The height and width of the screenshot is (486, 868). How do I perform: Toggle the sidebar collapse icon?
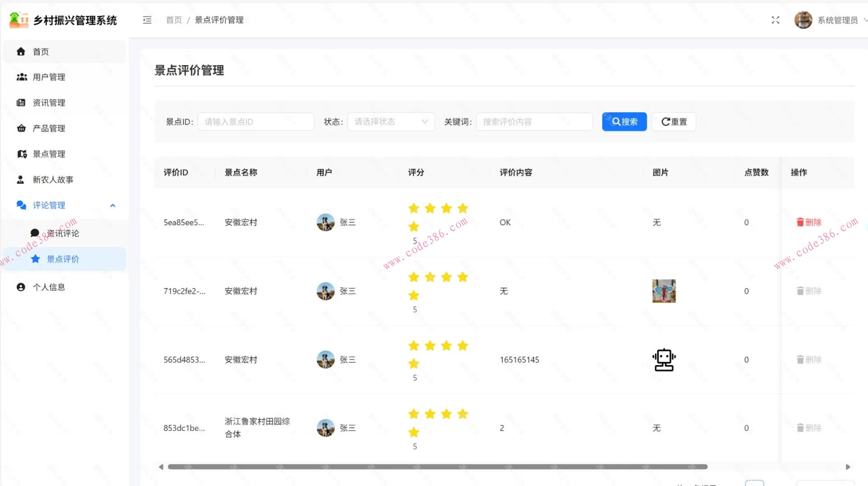[x=146, y=20]
